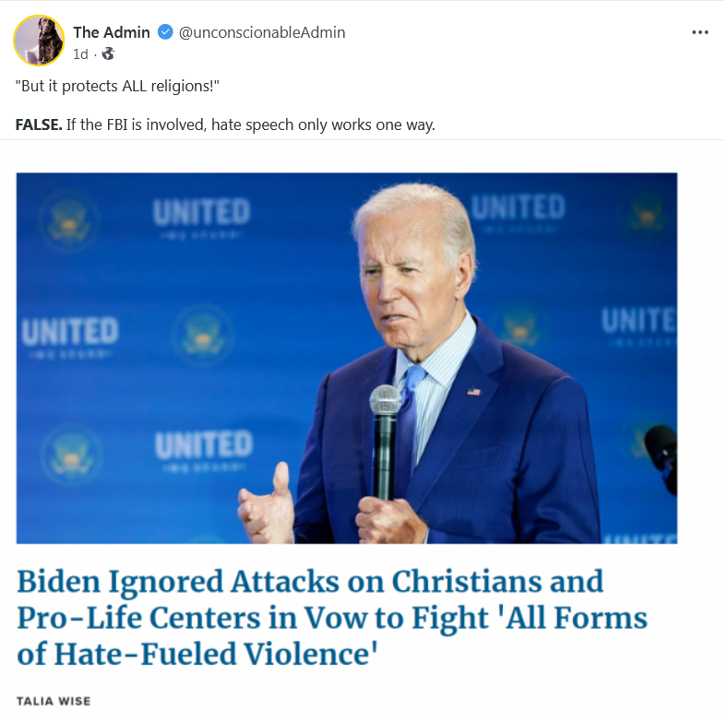Visit the @unconscionableAdmin handle
This screenshot has width=728, height=723.
click(262, 32)
